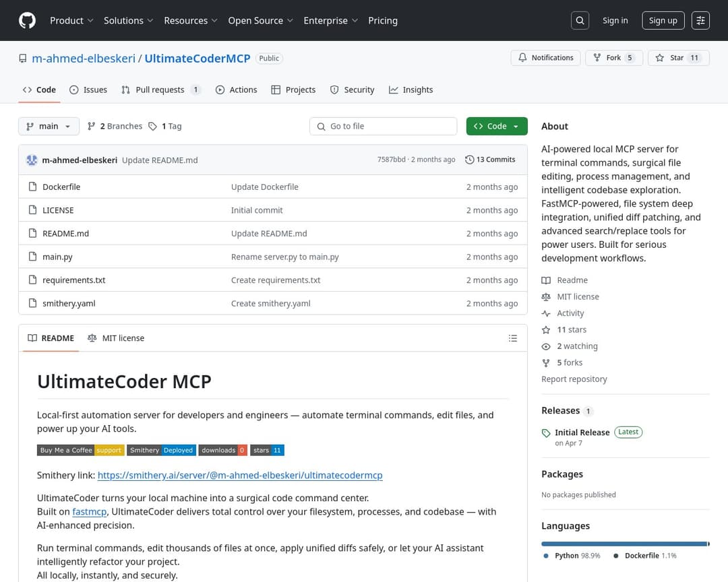Open the m-ahmed-elbeskeri owner link
Image resolution: width=728 pixels, height=582 pixels.
(x=84, y=59)
